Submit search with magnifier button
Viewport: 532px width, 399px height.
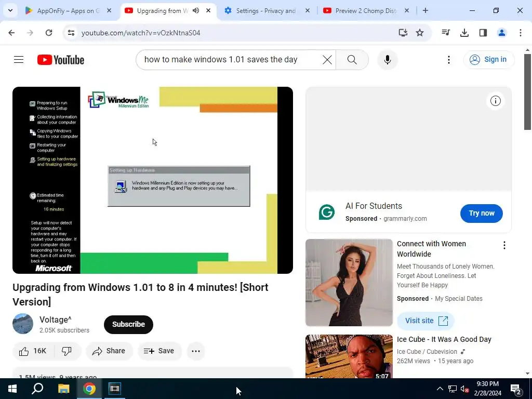coord(352,60)
